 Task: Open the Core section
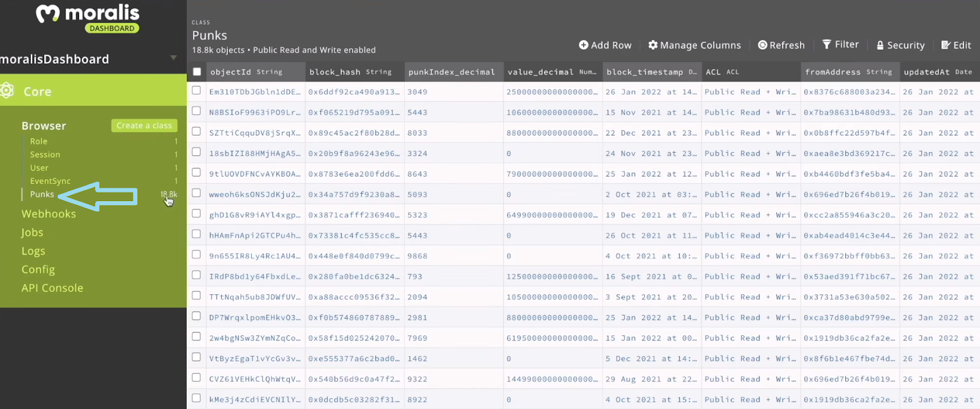[93, 91]
